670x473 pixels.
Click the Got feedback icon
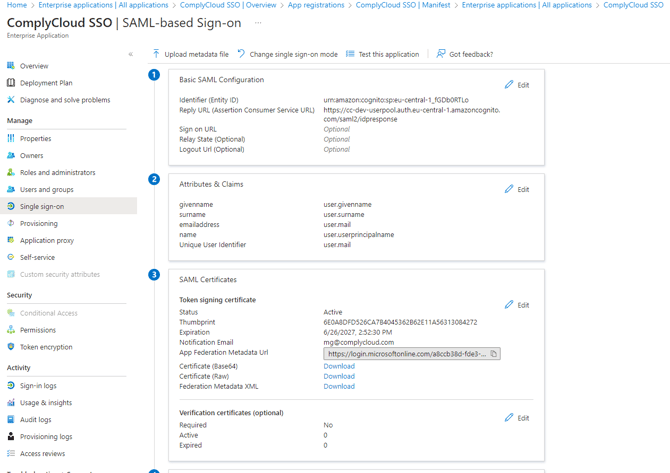441,54
